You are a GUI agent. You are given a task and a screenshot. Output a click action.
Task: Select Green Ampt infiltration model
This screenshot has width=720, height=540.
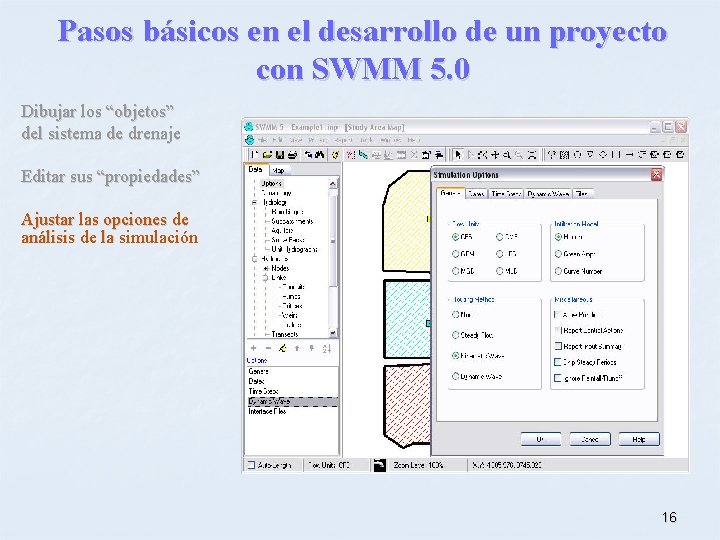[x=558, y=254]
